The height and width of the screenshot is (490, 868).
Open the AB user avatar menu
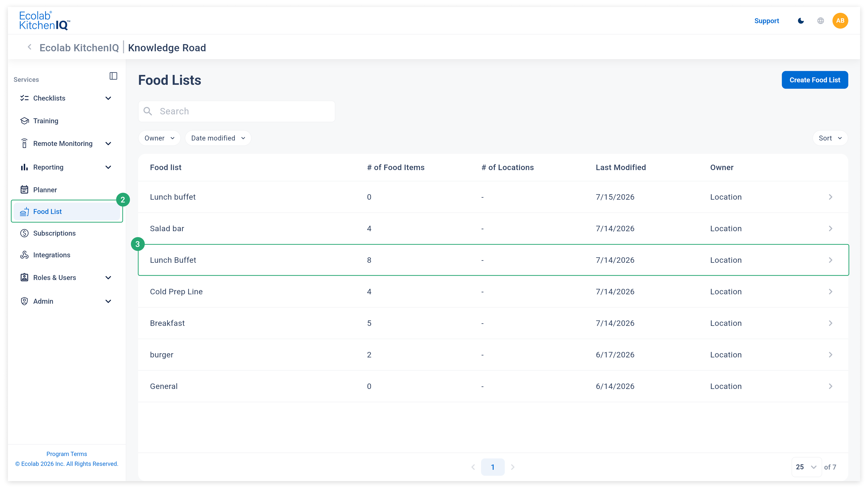[840, 21]
